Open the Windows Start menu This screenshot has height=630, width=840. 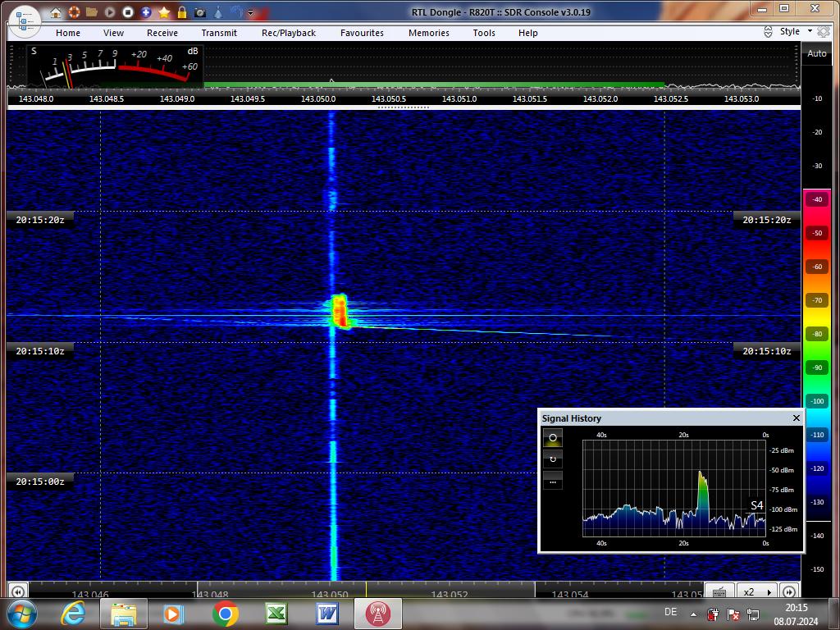tap(21, 614)
